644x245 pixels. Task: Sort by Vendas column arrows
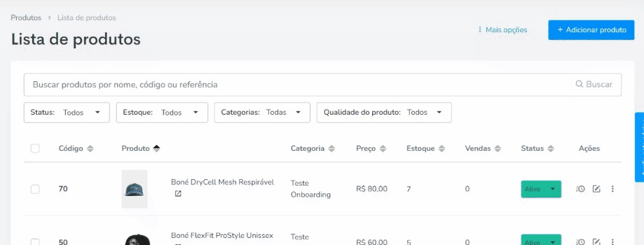point(498,149)
